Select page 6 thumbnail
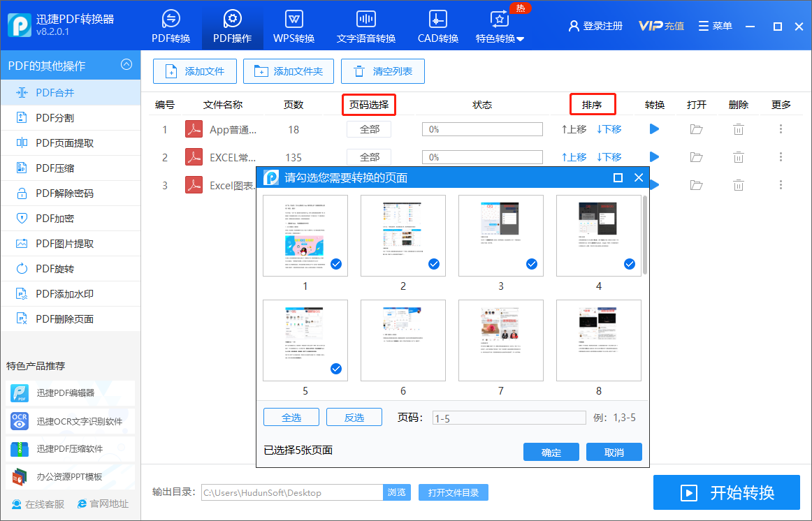The height and width of the screenshot is (521, 812). coord(403,340)
